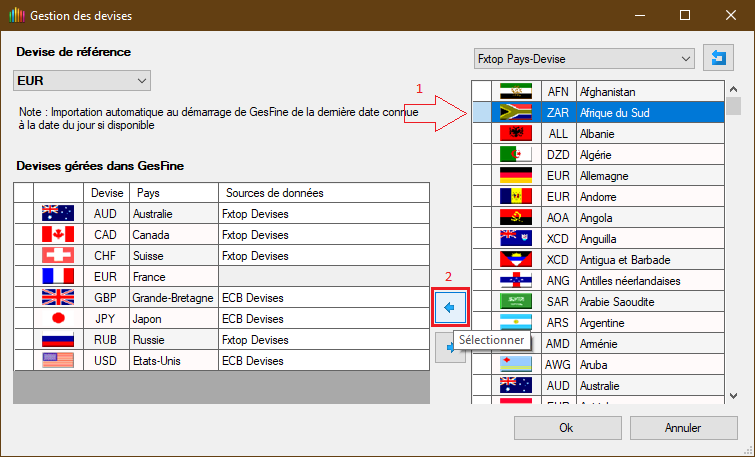Click the Pays column header
The height and width of the screenshot is (457, 755).
174,193
